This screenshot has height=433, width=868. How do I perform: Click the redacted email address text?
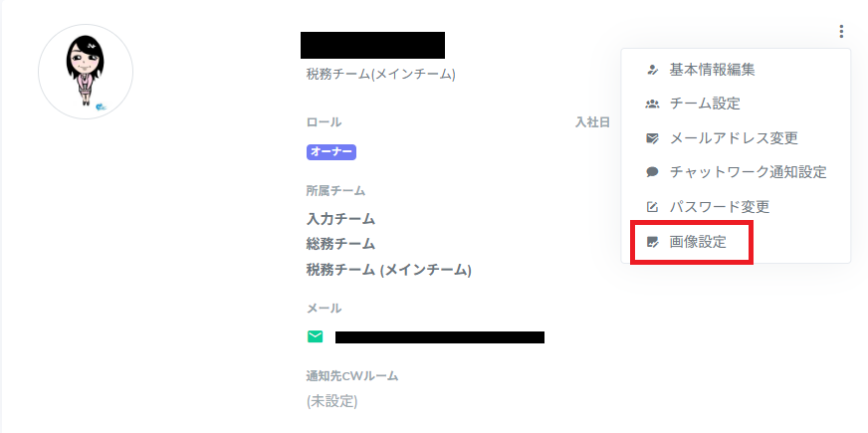click(439, 337)
